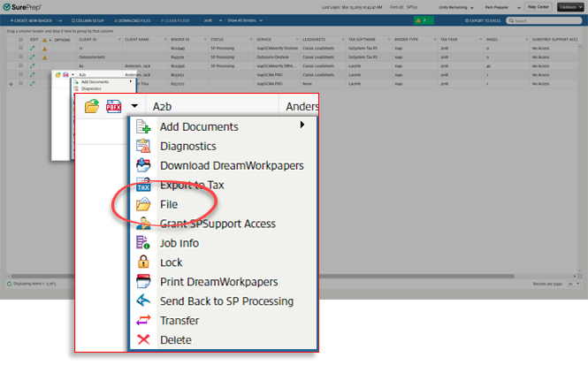Click the Print DreamWorkpapers printer icon
Image resolution: width=588 pixels, height=365 pixels.
coord(144,282)
